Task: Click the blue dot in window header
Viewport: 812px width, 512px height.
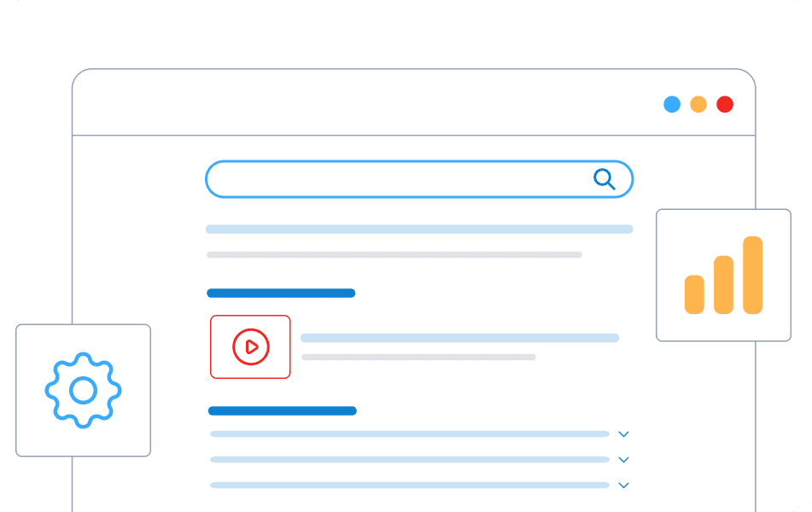Action: (673, 104)
